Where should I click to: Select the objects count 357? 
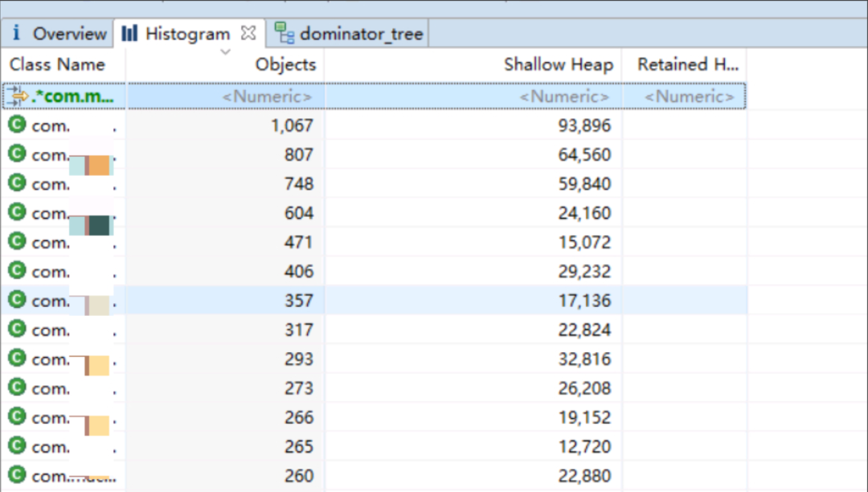point(299,301)
